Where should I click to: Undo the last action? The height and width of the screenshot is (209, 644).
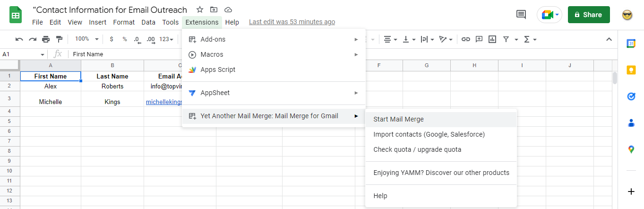coord(19,39)
